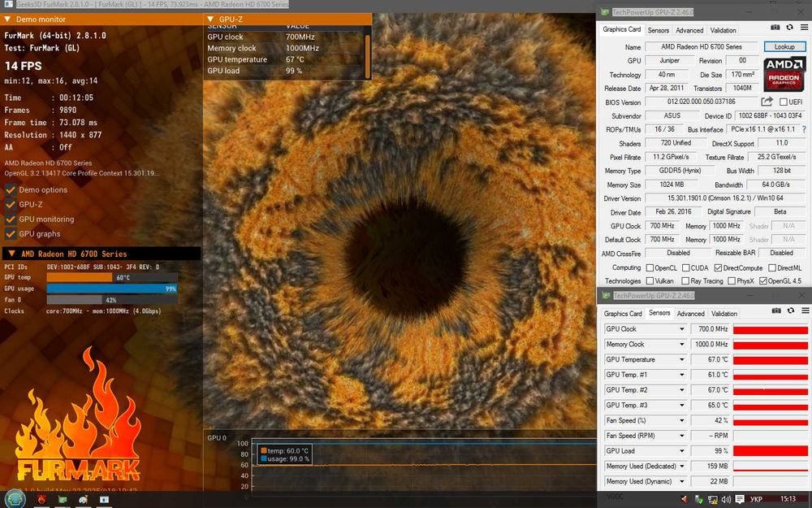Image resolution: width=812 pixels, height=508 pixels.
Task: Switch to Graphics Card tab in lower GPU-Z window
Action: pyautogui.click(x=623, y=314)
